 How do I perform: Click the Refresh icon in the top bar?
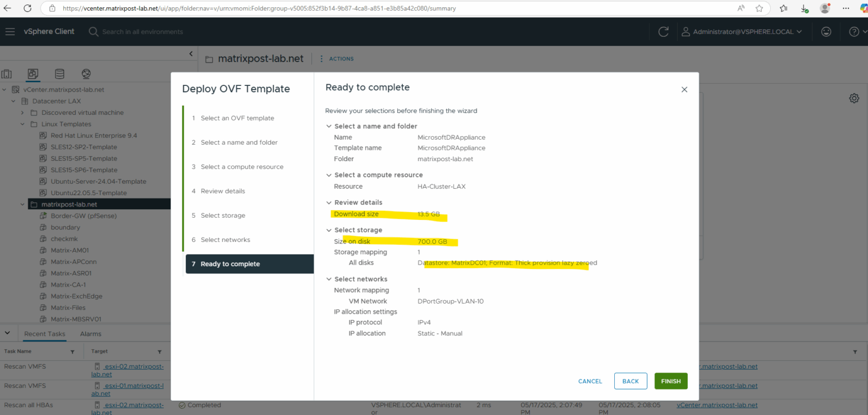coord(663,31)
